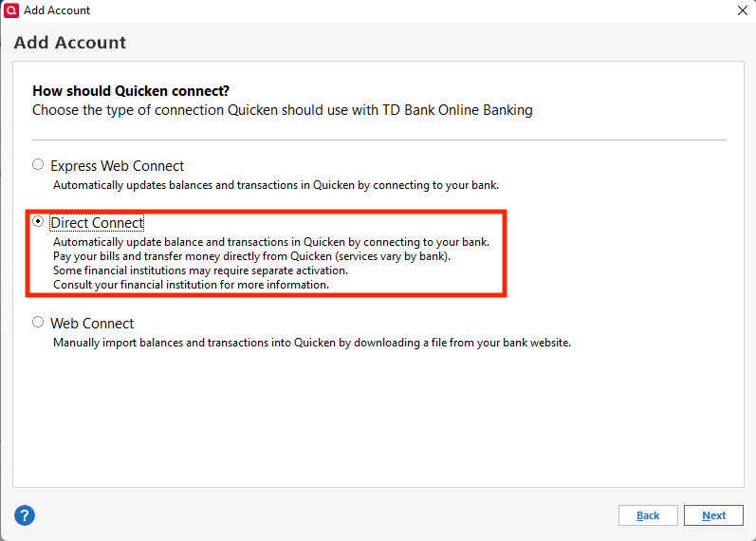Click 'Consult your financial institution' line
This screenshot has width=756, height=541.
pyautogui.click(x=191, y=285)
